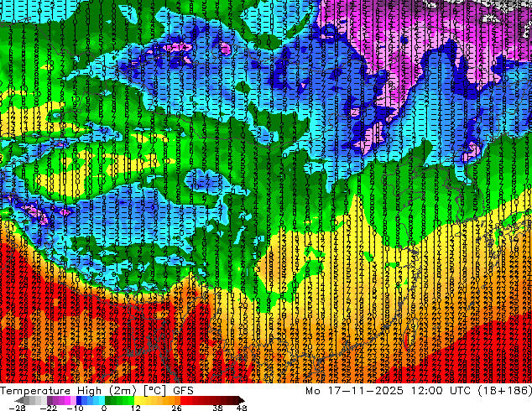Click the bright red swatch right of 26

pos(183,400)
